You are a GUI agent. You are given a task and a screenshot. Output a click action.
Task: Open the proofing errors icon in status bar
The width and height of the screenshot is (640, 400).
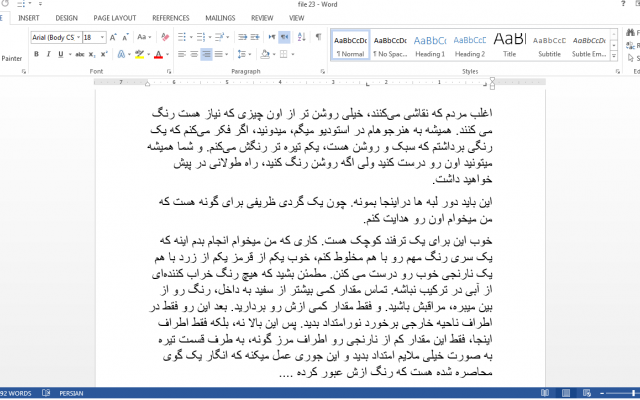click(46, 393)
